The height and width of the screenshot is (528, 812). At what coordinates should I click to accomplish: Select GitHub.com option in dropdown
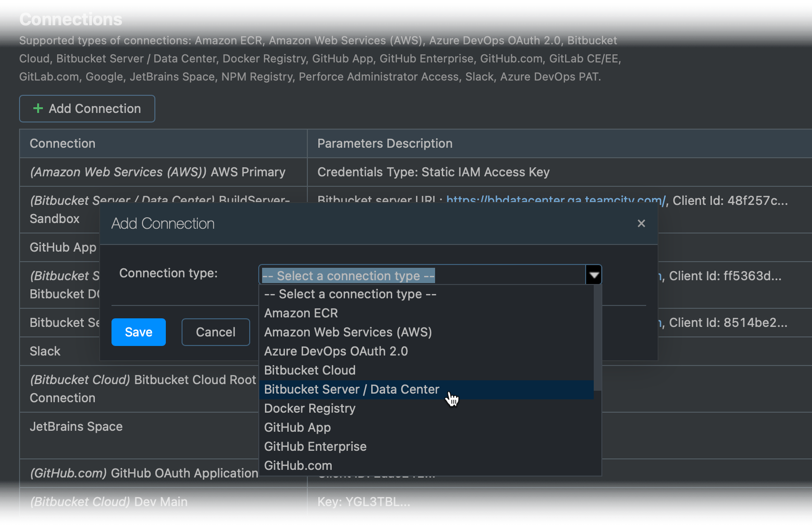click(298, 466)
